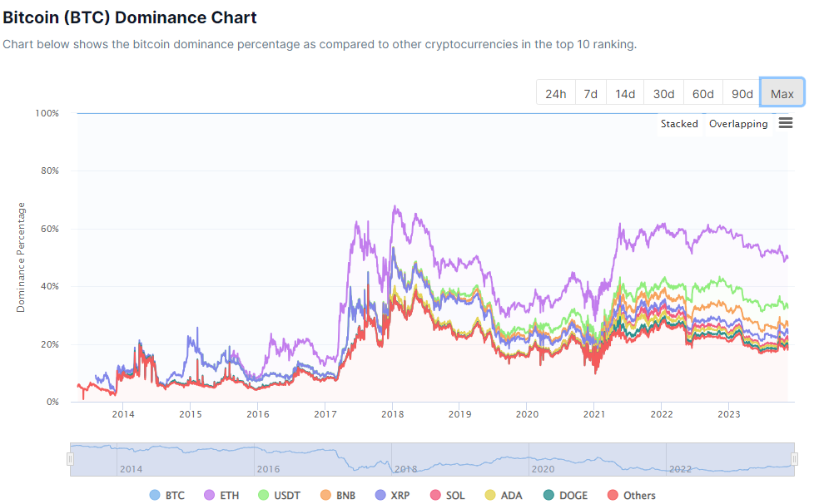The image size is (814, 504).
Task: Switch chart to Stacked mode
Action: click(679, 124)
